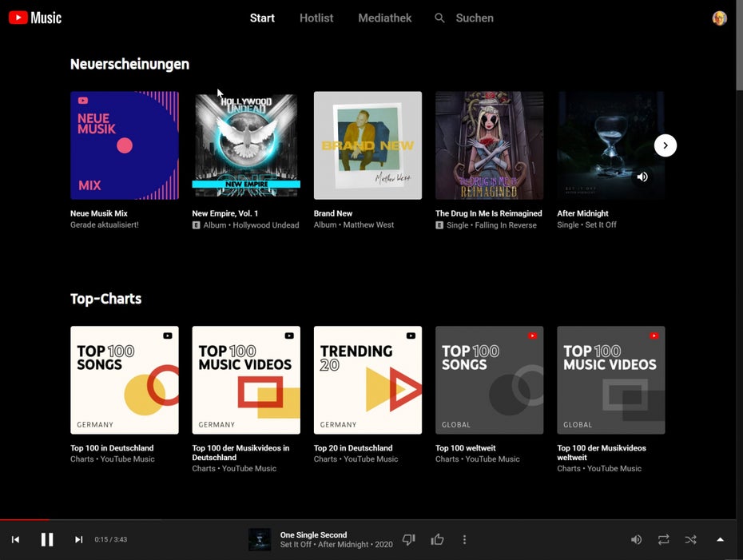Open the Trending 20 Germany chart thumbnail
This screenshot has width=743, height=560.
[368, 380]
